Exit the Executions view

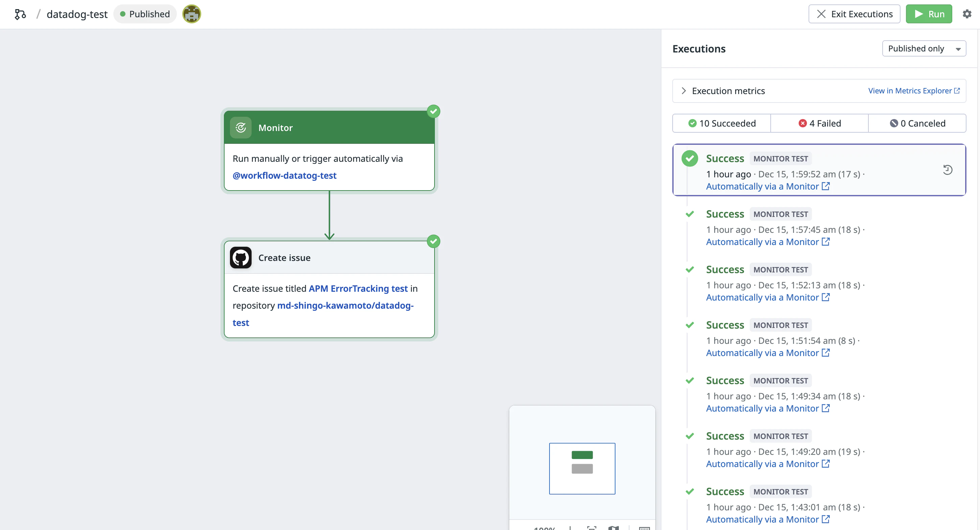(x=854, y=14)
